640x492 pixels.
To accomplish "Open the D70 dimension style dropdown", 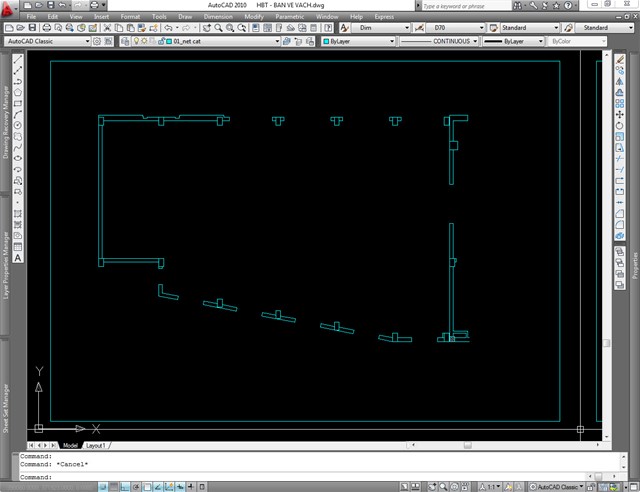I will tap(456, 28).
